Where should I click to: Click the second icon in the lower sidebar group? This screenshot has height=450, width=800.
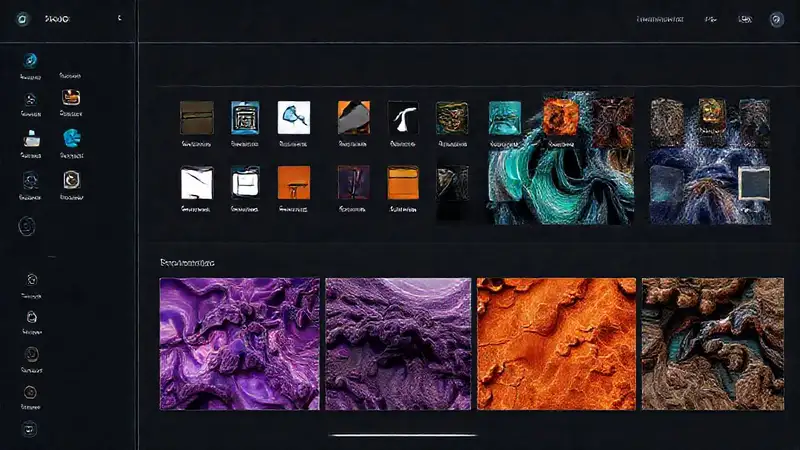point(32,317)
